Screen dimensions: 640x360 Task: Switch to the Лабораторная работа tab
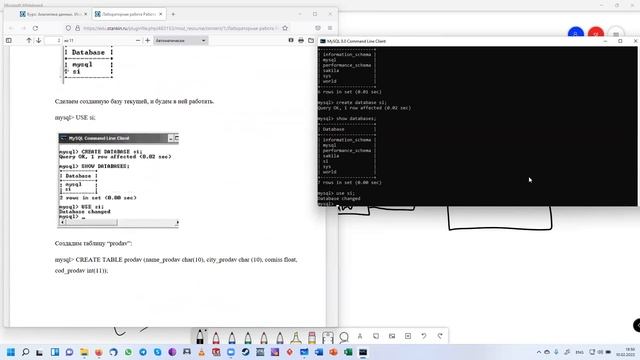[128, 14]
